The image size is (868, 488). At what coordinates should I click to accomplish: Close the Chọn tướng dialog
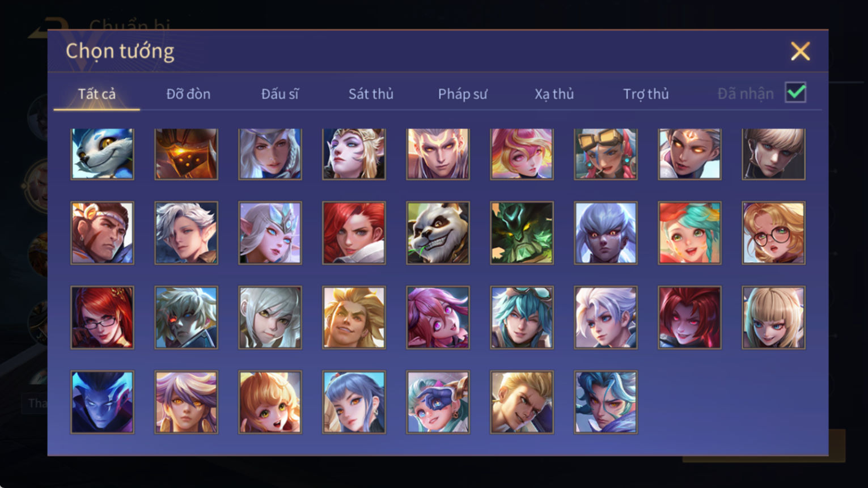(x=800, y=52)
